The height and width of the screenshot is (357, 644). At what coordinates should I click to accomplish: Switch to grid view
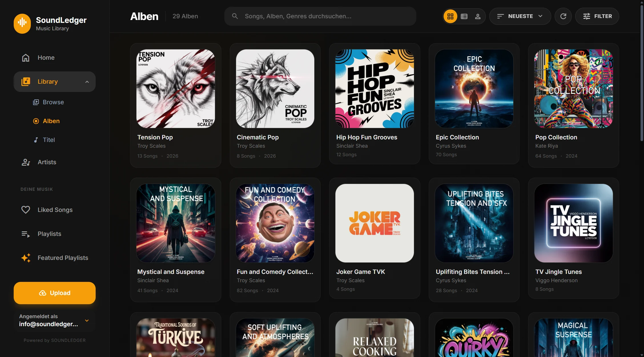[450, 16]
